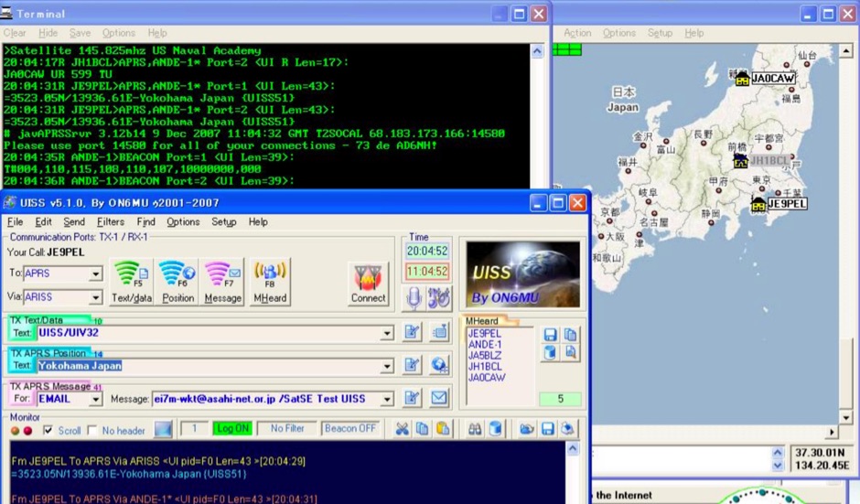Open the MHeard F8 button
860x504 pixels.
tap(270, 282)
